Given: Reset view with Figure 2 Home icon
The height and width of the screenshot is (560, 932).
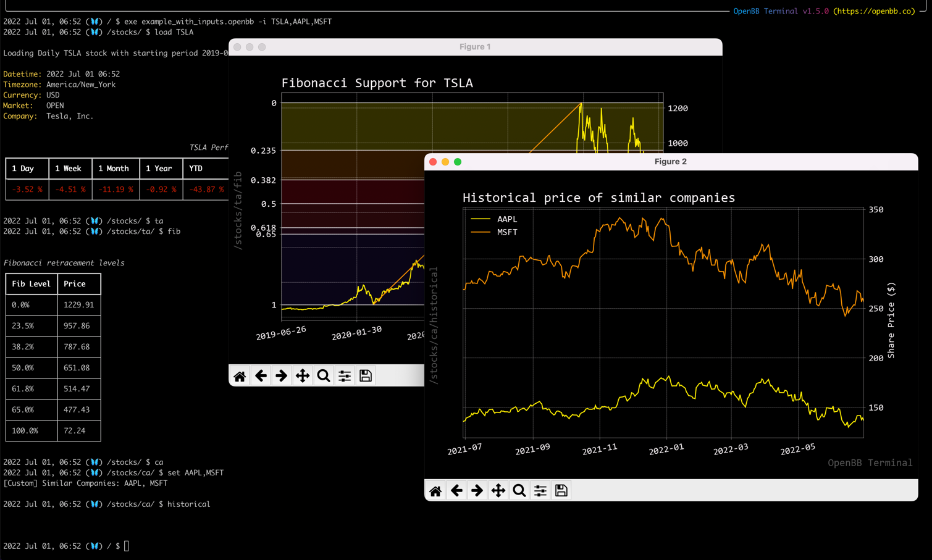Looking at the screenshot, I should (x=435, y=491).
